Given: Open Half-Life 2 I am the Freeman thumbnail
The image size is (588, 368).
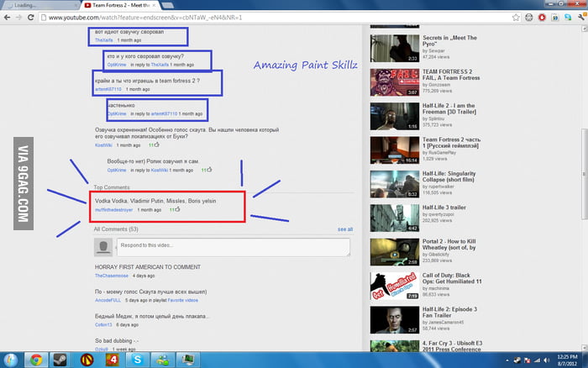Looking at the screenshot, I should (x=395, y=116).
